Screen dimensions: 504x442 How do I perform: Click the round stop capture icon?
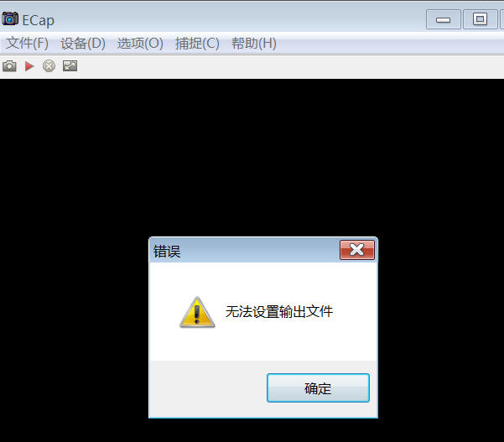49,66
